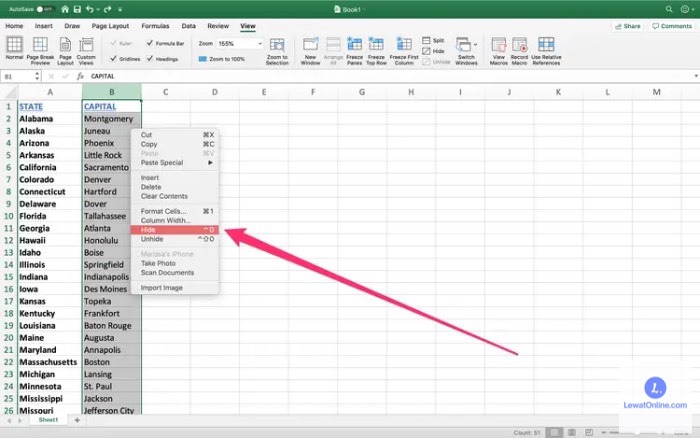
Task: Select cell containing California
Action: (50, 167)
